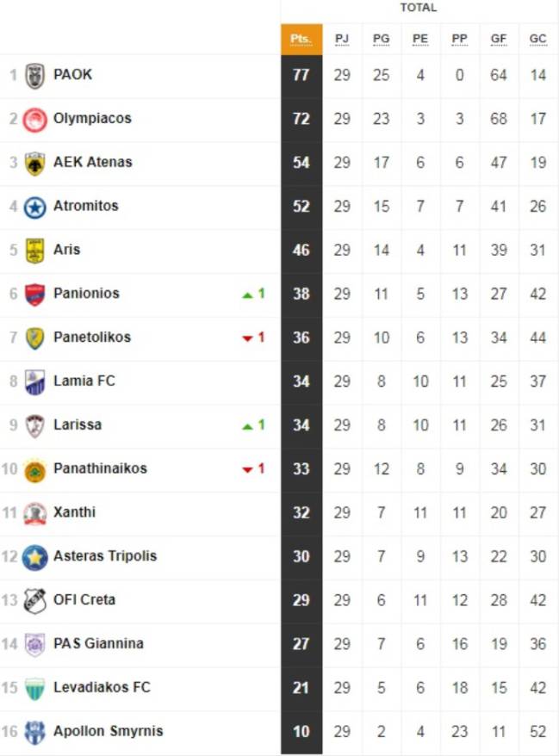Click the AEK Atenas club crest

point(34,164)
